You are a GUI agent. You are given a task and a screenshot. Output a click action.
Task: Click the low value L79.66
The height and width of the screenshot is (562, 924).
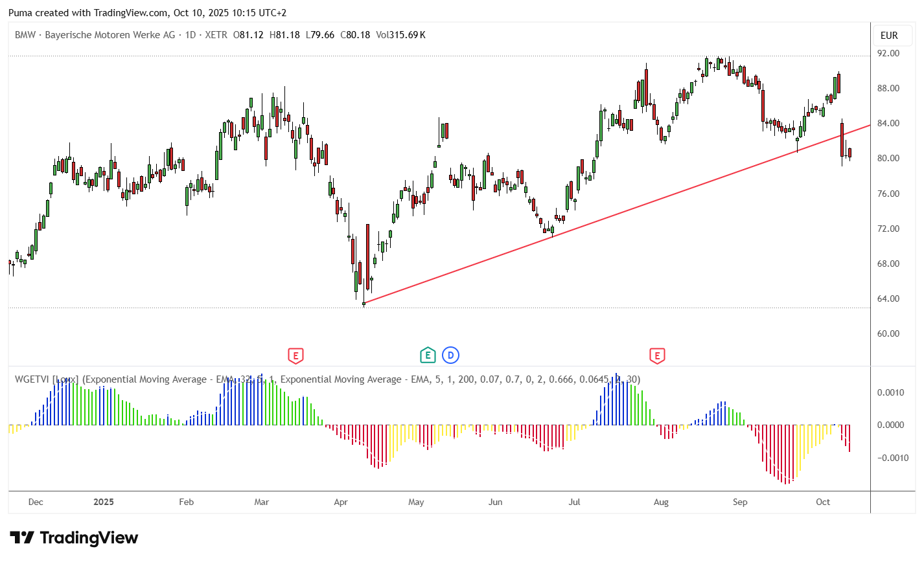tap(320, 35)
